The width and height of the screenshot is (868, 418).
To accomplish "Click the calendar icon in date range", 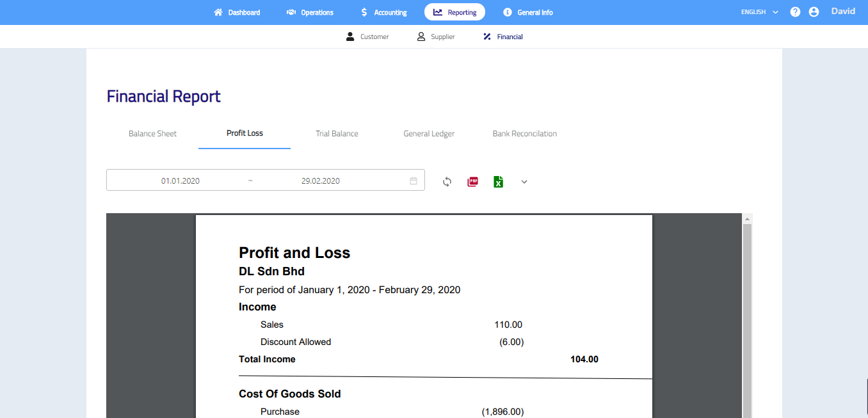I will (x=414, y=181).
